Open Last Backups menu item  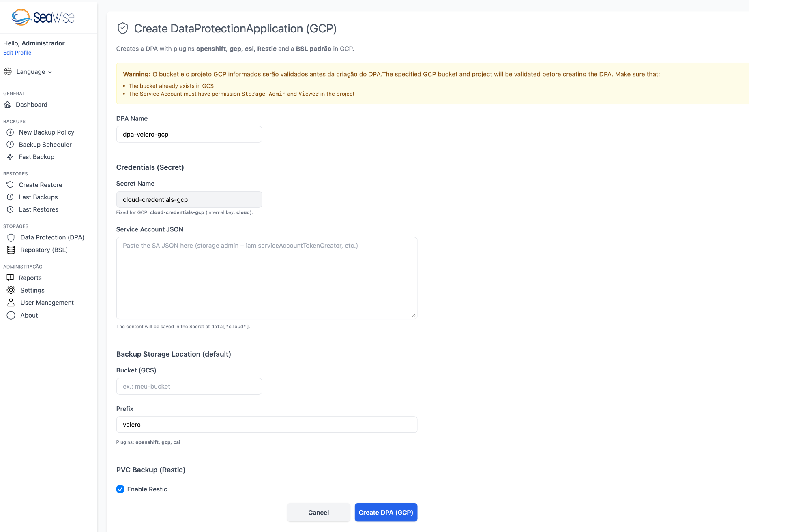[x=38, y=197]
